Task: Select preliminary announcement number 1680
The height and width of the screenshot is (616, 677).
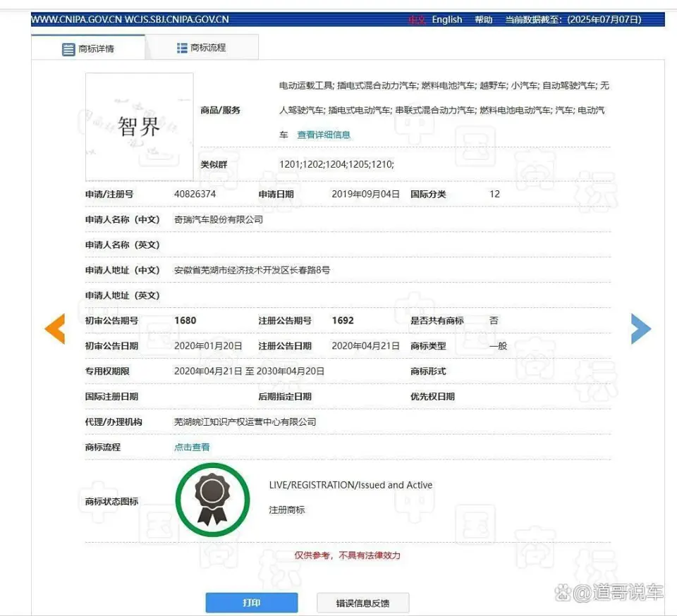Action: tap(185, 321)
